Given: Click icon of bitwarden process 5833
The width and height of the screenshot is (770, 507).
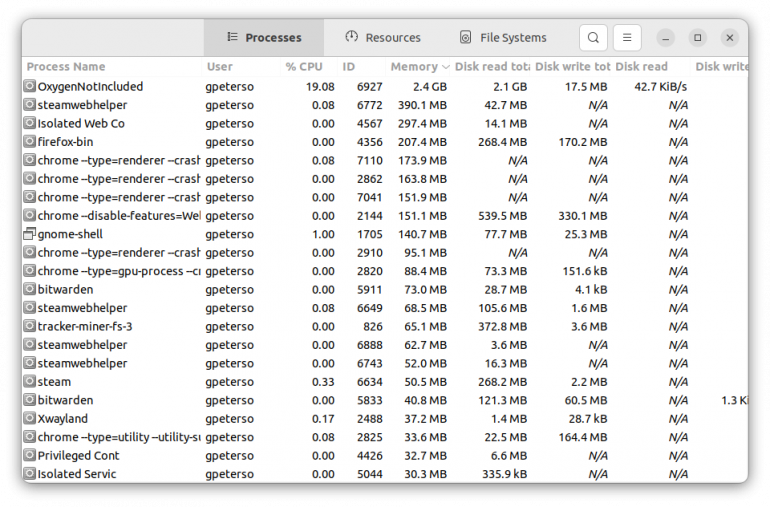Looking at the screenshot, I should (30, 400).
